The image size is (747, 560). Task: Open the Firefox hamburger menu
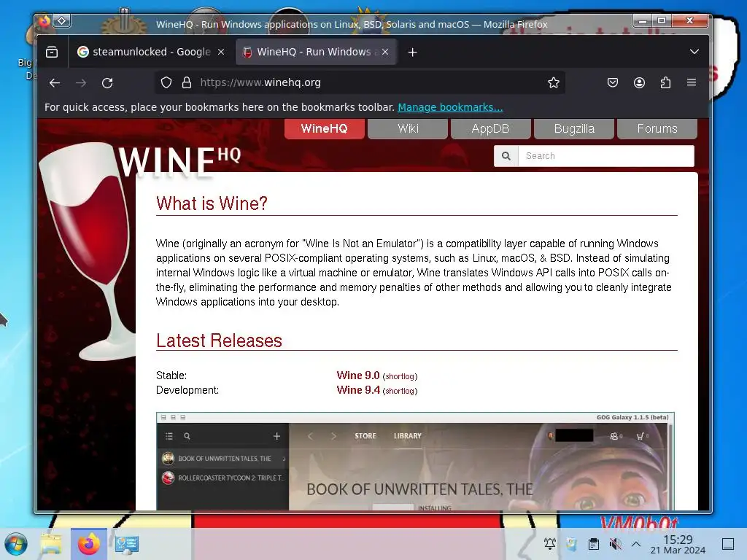point(692,82)
